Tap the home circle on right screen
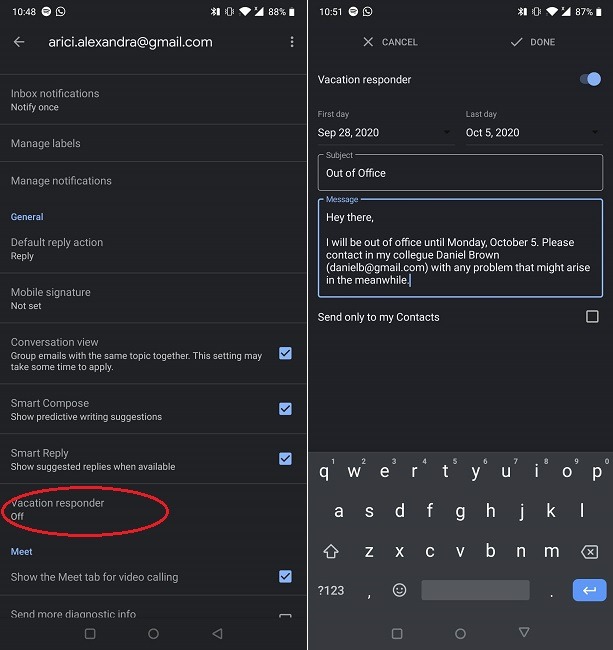Viewport: 613px width, 650px height. tap(460, 633)
